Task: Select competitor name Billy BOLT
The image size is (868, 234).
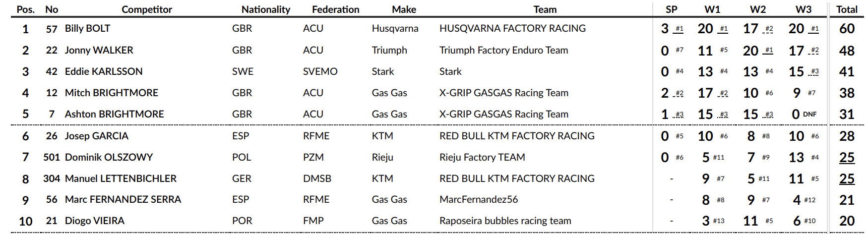Action: tap(88, 29)
